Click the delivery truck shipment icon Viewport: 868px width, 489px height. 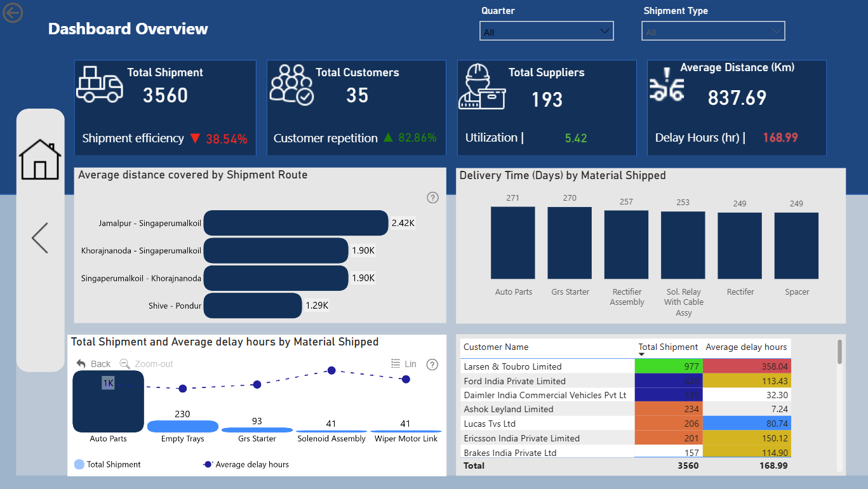100,84
